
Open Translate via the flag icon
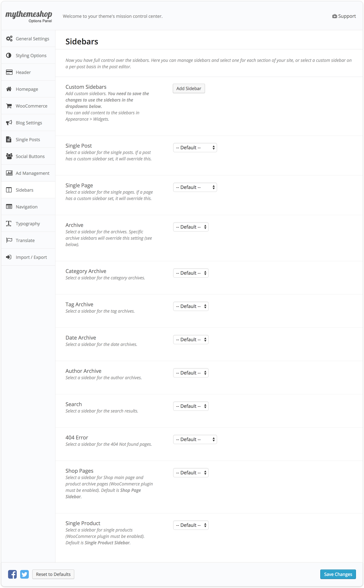(x=9, y=240)
